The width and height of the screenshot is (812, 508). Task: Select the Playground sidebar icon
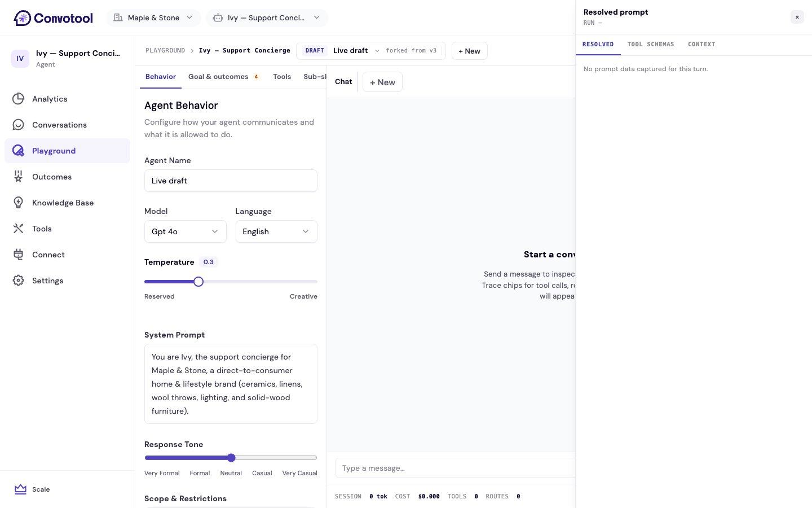tap(19, 151)
